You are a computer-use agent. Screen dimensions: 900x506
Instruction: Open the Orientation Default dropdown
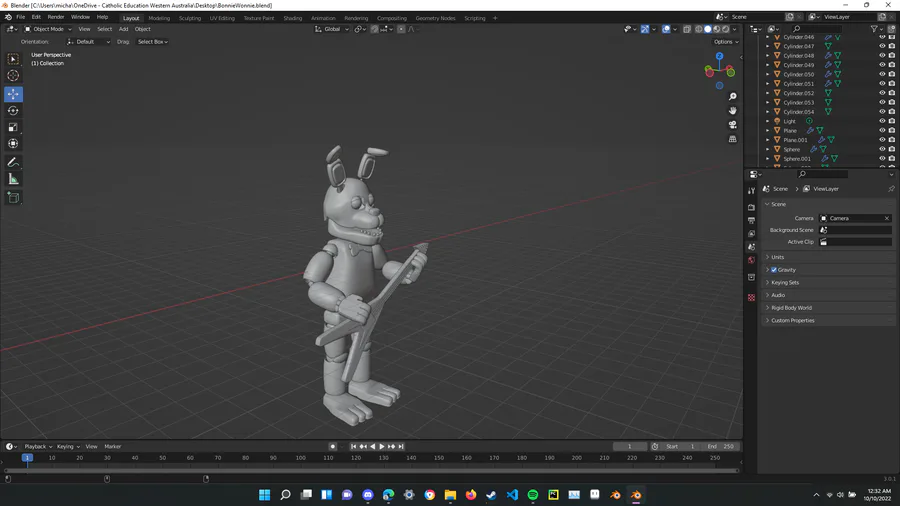[88, 42]
